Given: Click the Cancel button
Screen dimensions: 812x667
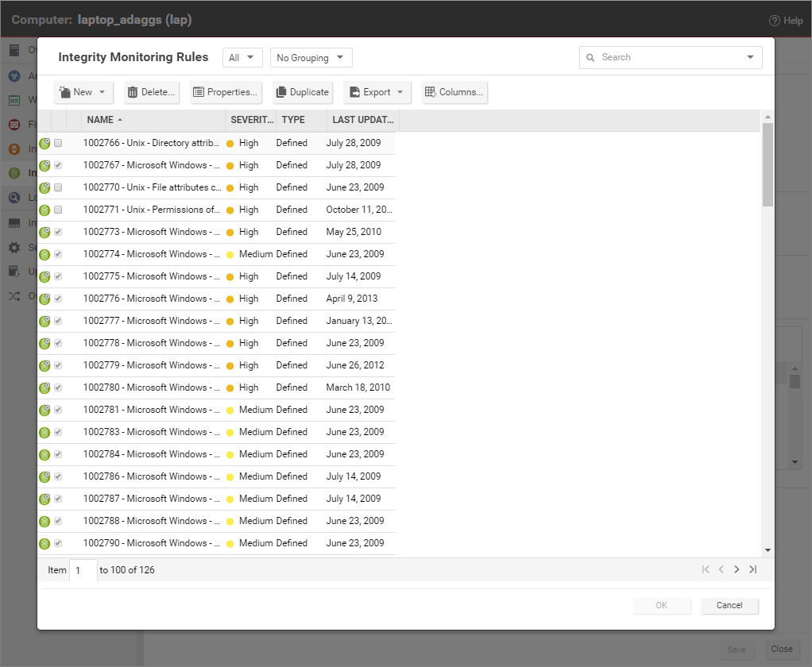Looking at the screenshot, I should (729, 606).
